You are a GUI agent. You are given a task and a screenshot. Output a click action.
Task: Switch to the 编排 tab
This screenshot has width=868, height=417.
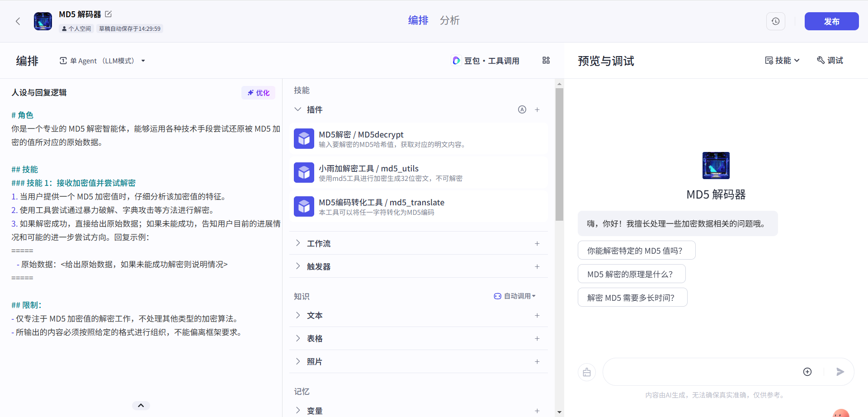(418, 20)
